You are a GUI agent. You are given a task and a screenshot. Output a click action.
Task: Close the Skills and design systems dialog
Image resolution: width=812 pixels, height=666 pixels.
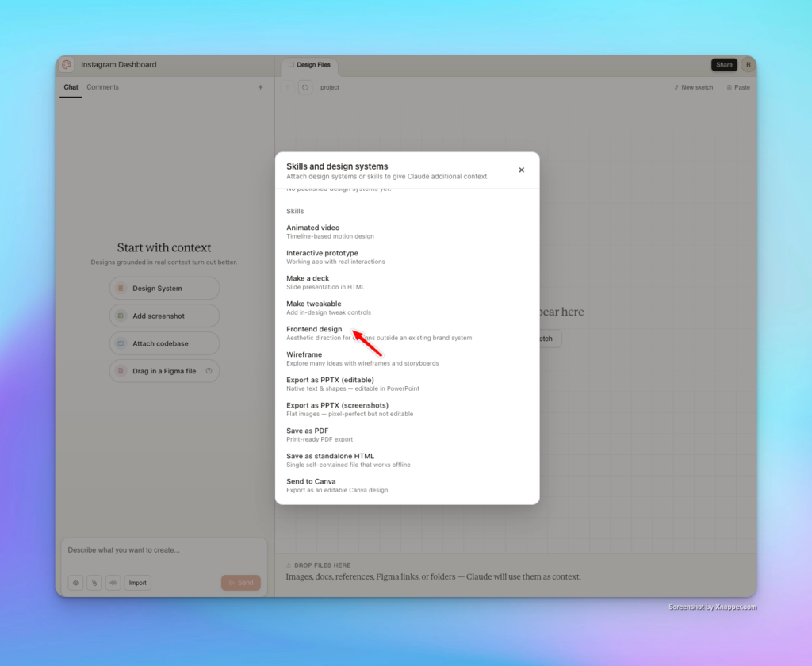(x=521, y=170)
